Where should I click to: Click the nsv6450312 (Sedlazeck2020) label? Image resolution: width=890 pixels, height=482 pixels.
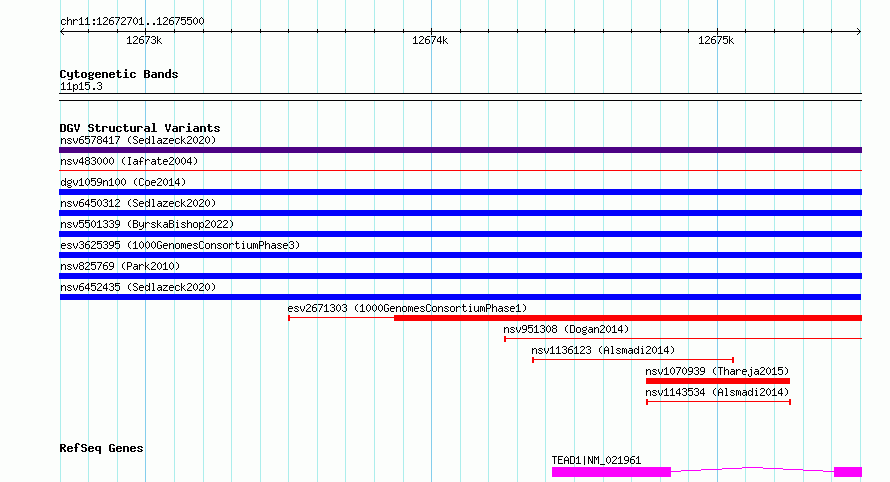click(x=138, y=203)
